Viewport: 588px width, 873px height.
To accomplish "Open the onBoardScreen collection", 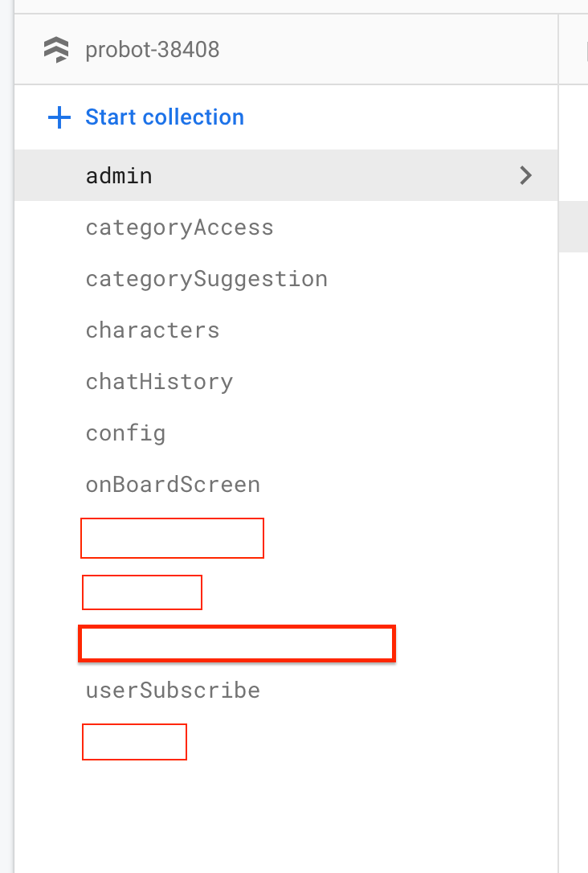I will (x=173, y=484).
